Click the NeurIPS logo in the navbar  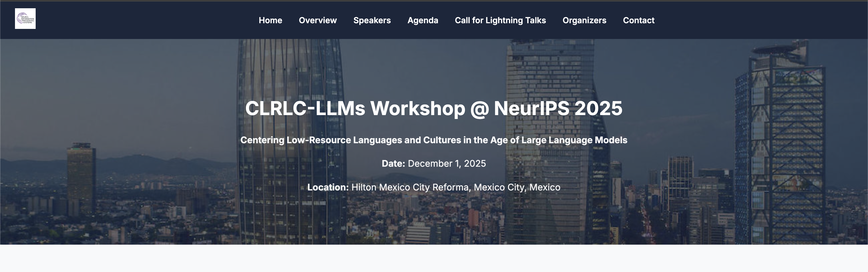tap(25, 19)
